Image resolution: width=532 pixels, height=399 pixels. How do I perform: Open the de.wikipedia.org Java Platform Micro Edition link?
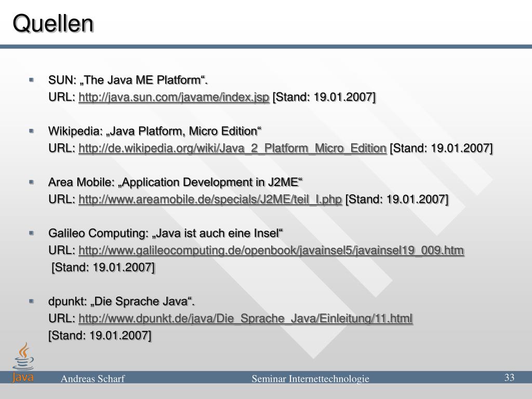[232, 148]
